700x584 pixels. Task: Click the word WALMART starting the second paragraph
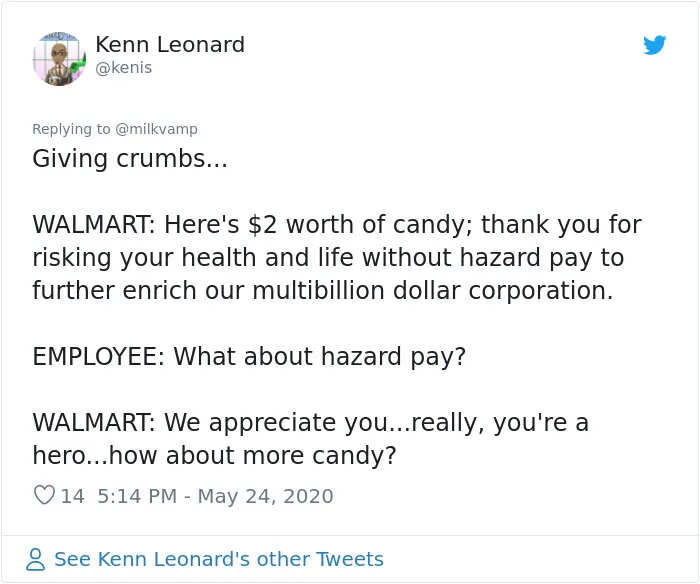93,225
